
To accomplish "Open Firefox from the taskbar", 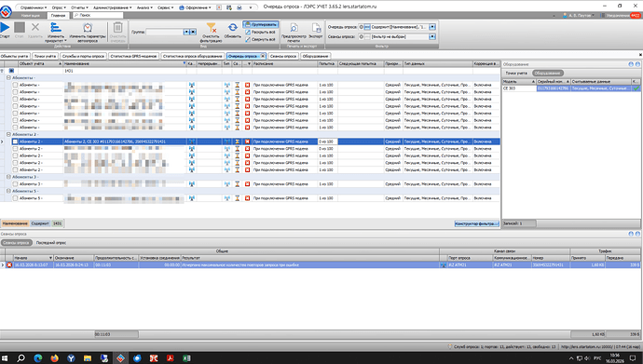I will coord(55,358).
